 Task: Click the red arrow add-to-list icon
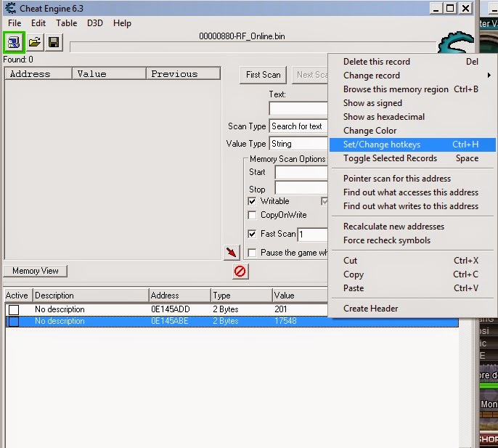click(232, 253)
